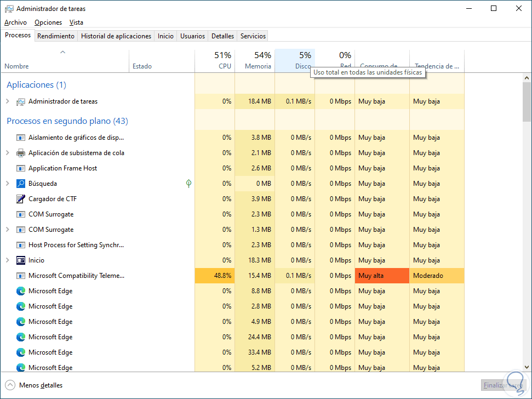The width and height of the screenshot is (532, 399).
Task: Click the Host Process for Setting Synchr icon
Action: (21, 245)
